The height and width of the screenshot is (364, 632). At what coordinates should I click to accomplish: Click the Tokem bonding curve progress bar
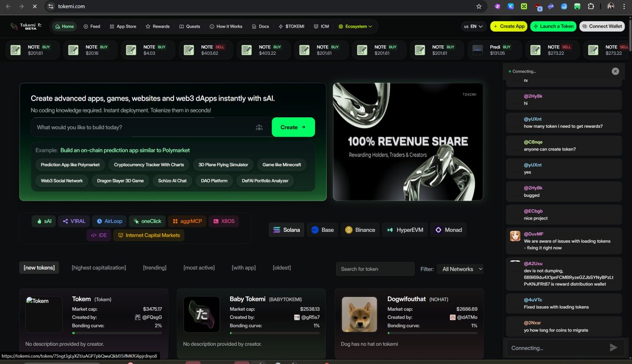click(x=117, y=333)
